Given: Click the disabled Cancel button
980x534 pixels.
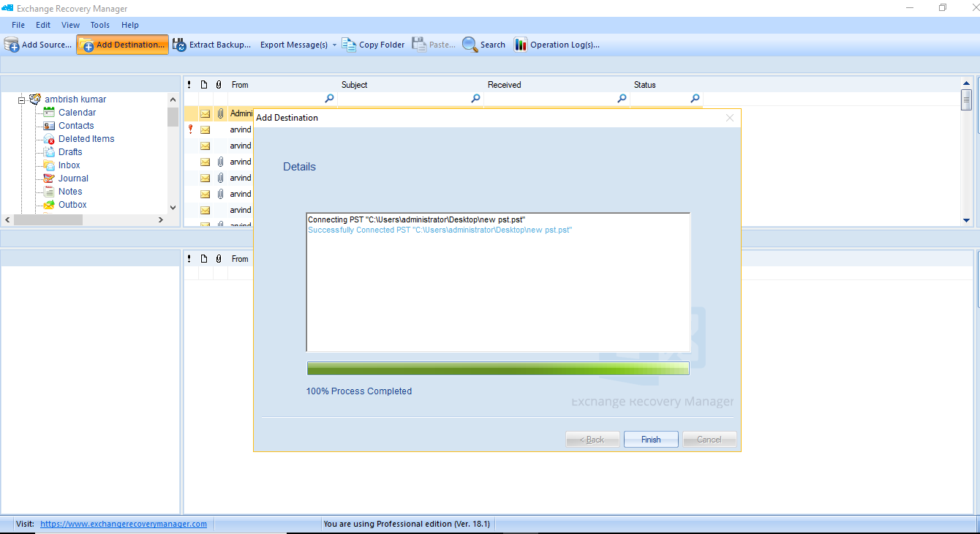Looking at the screenshot, I should tap(709, 440).
